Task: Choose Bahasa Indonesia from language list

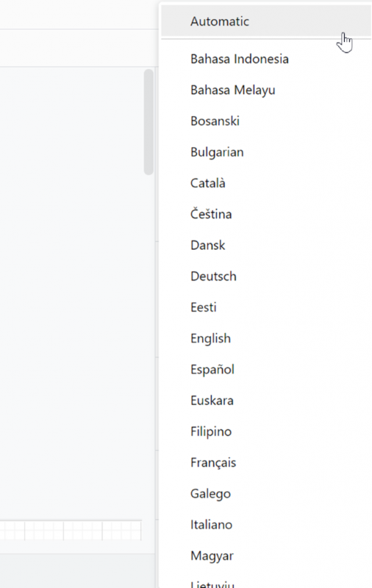Action: coord(266,59)
